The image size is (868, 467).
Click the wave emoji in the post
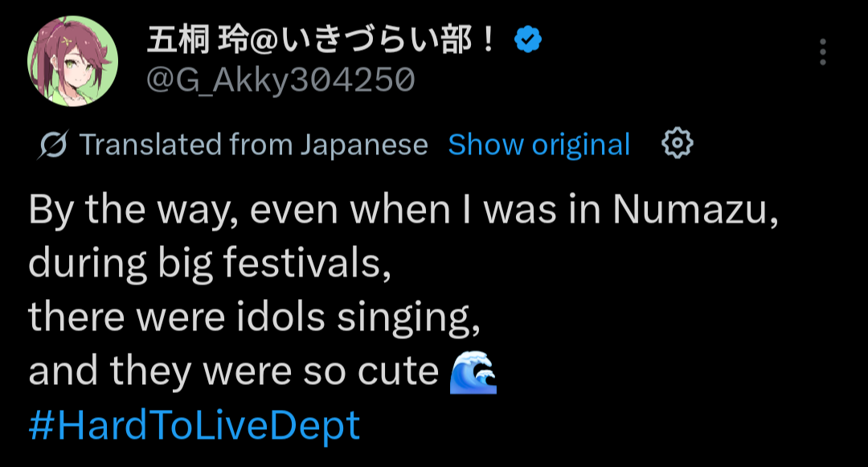[x=474, y=371]
